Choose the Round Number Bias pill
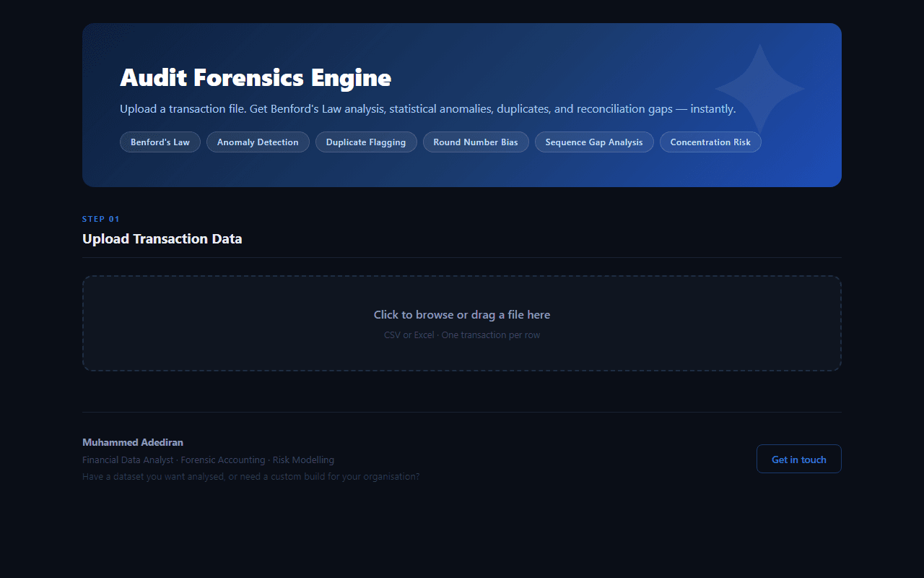The width and height of the screenshot is (924, 578). 476,142
